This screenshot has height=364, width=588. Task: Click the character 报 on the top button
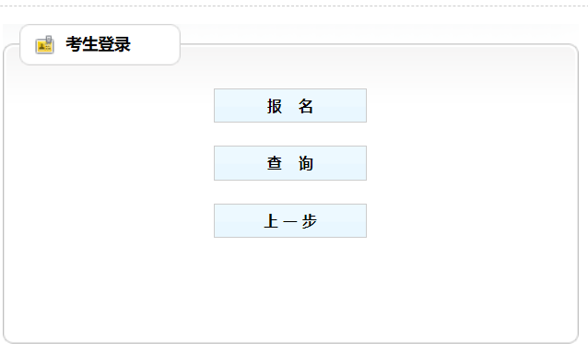[x=275, y=106]
